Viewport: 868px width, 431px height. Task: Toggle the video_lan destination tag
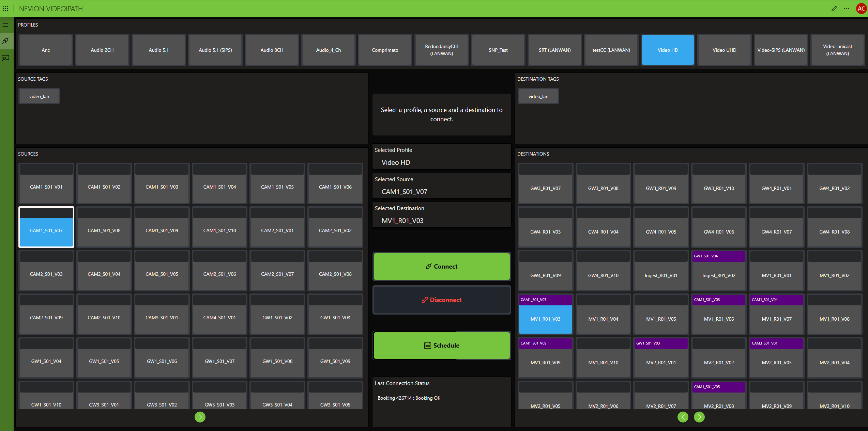tap(538, 96)
